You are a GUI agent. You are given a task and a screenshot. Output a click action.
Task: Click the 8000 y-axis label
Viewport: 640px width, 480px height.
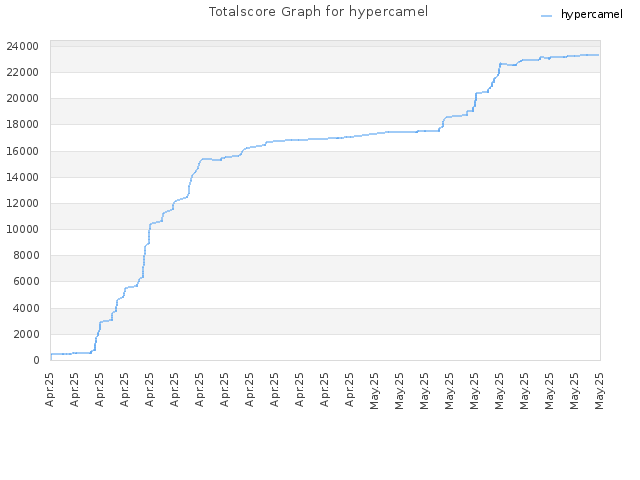(26, 256)
